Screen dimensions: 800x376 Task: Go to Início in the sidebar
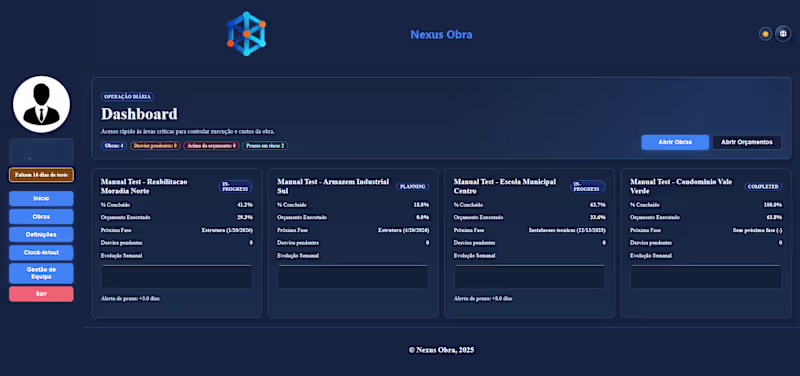click(x=41, y=198)
